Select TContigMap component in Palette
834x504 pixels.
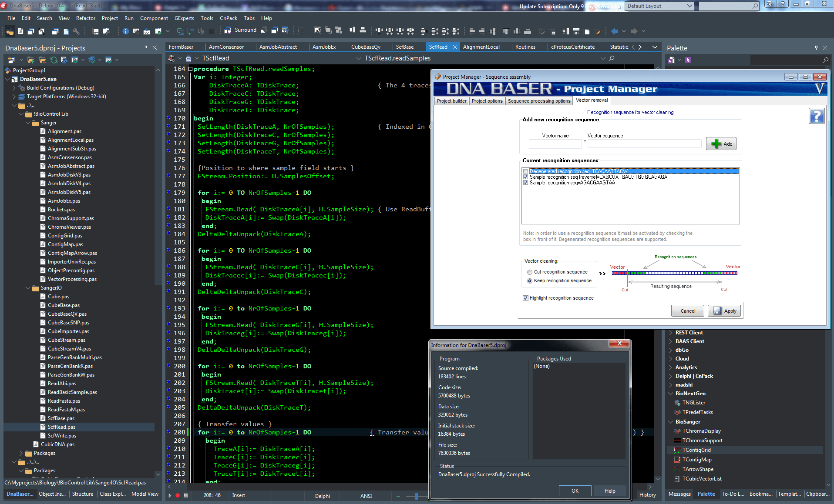(x=697, y=460)
